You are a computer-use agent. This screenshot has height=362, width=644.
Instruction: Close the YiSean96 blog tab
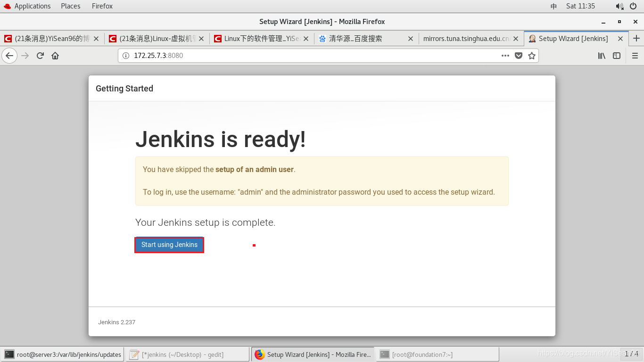pyautogui.click(x=96, y=39)
